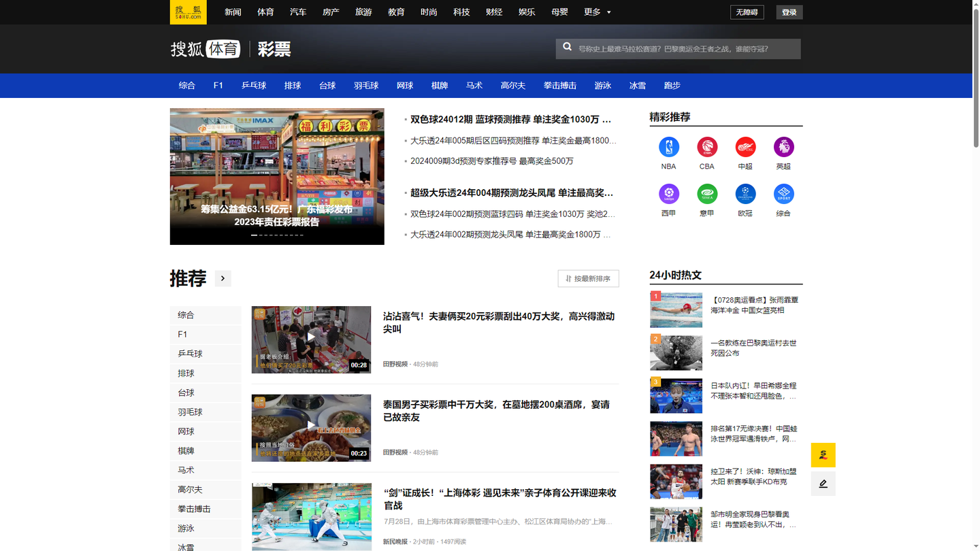
Task: Select 乒乓球 tab in blue bar
Action: [254, 86]
